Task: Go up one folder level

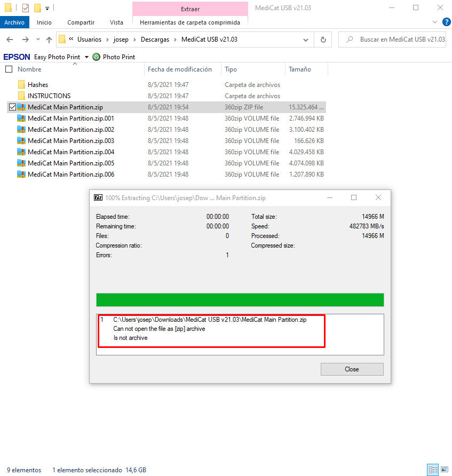Action: click(x=49, y=39)
